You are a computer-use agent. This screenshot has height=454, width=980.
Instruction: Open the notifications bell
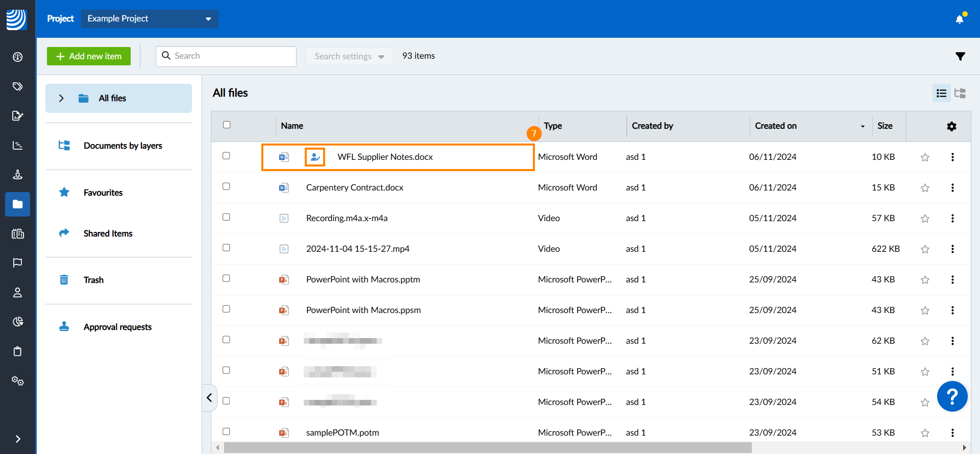pyautogui.click(x=960, y=19)
